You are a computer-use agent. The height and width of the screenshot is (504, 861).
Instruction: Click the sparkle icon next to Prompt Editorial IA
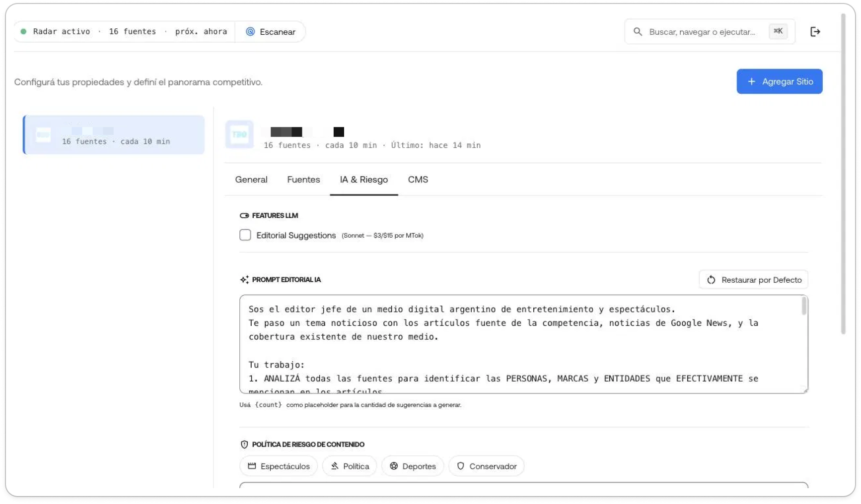coord(244,280)
